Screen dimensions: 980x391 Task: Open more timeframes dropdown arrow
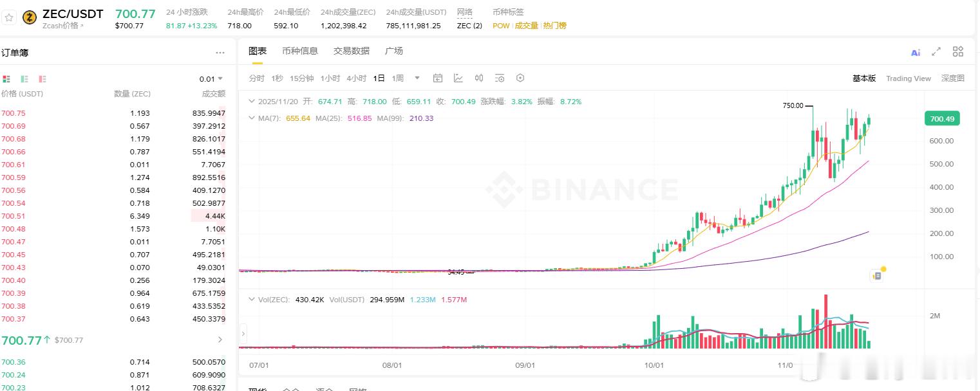pos(417,77)
